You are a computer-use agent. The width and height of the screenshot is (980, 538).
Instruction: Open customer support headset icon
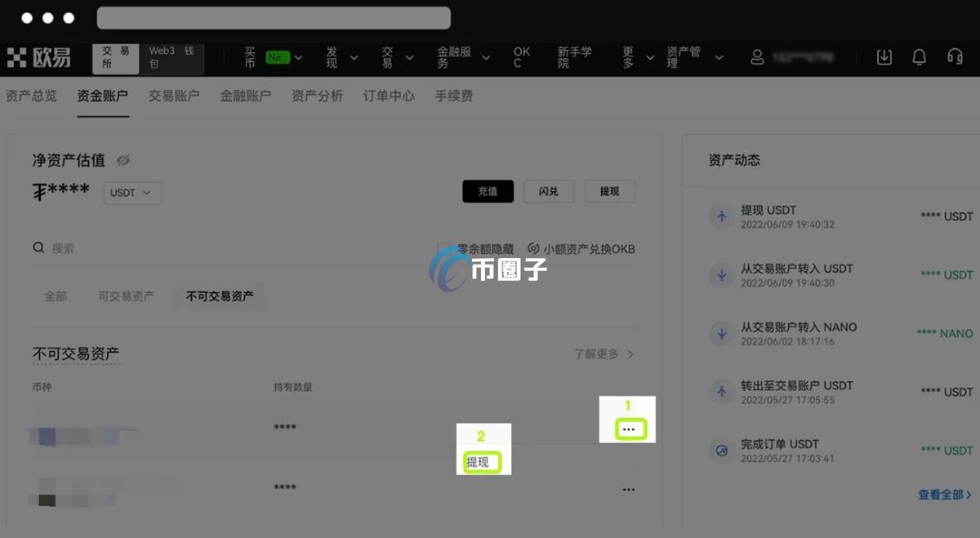pyautogui.click(x=954, y=57)
